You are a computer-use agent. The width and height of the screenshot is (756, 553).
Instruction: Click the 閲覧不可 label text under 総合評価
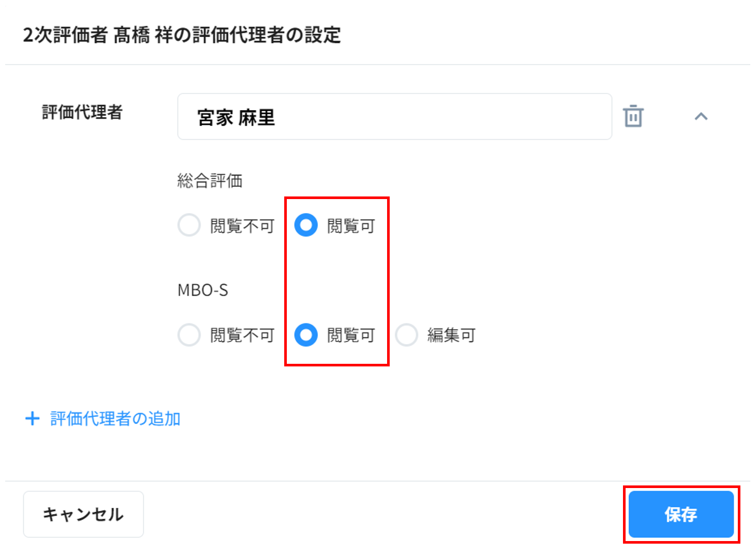pos(242,226)
